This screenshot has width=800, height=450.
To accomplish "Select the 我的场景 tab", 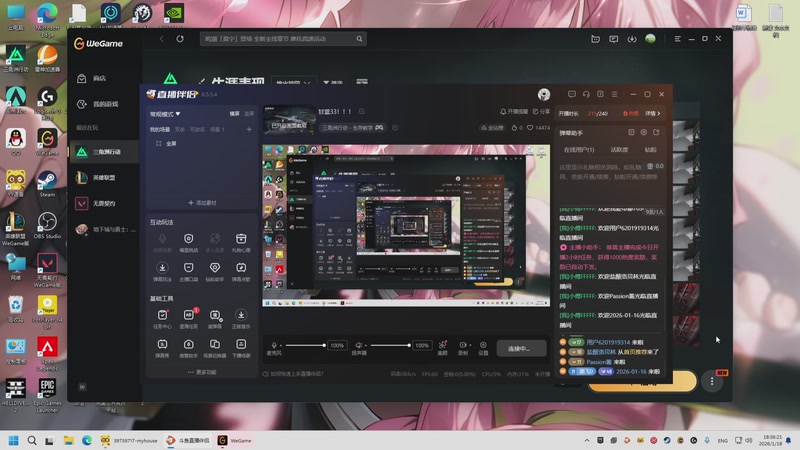I will pos(160,130).
